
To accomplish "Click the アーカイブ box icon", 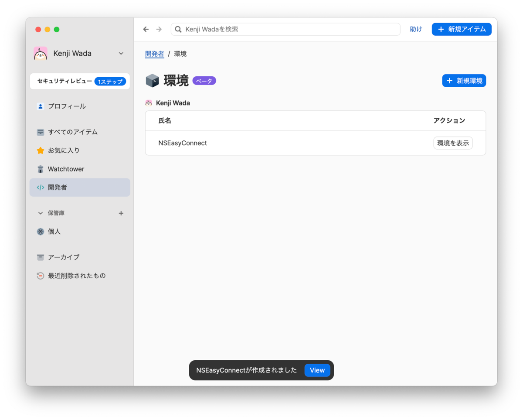I will coord(41,257).
